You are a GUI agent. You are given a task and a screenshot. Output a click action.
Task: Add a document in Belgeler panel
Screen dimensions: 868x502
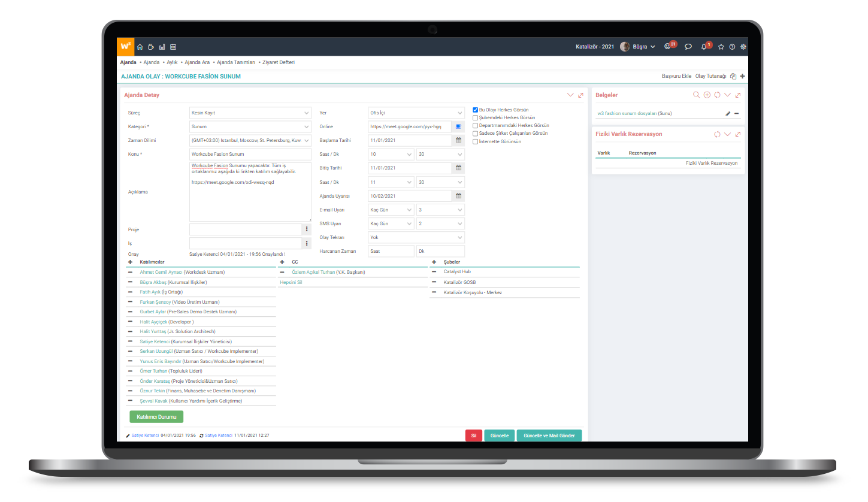click(x=707, y=95)
